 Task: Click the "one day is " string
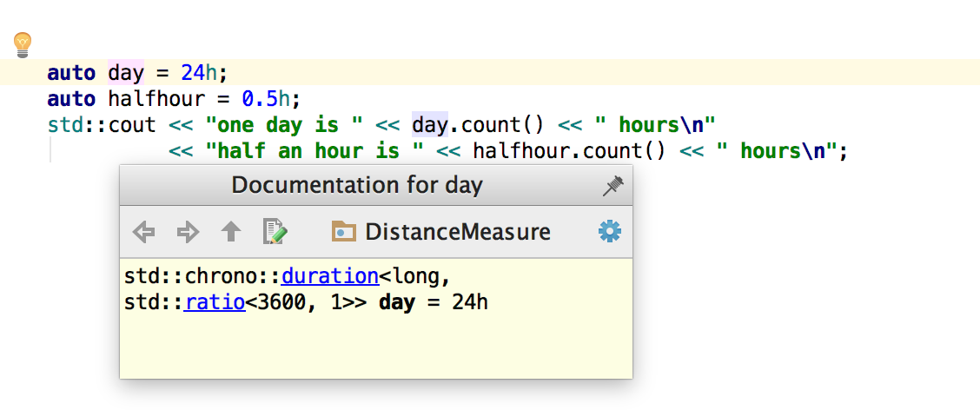pyautogui.click(x=284, y=125)
